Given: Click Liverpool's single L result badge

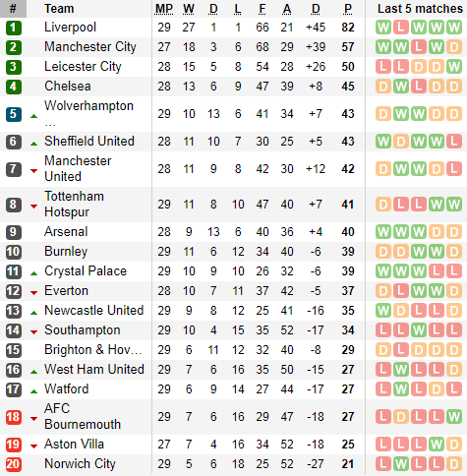Looking at the screenshot, I should coord(400,28).
